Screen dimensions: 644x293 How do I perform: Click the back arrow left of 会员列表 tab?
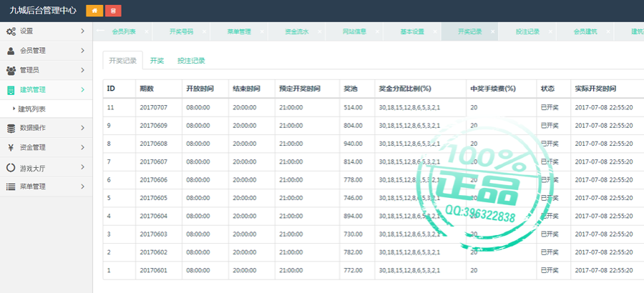coord(100,29)
